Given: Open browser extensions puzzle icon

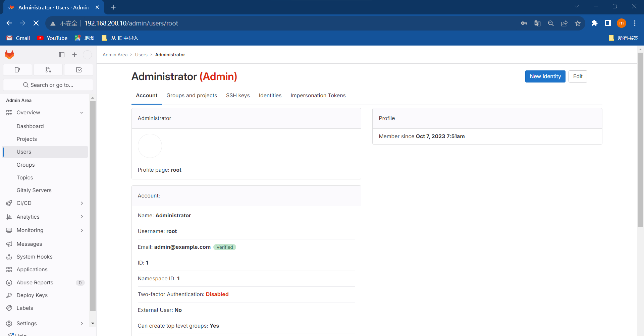Looking at the screenshot, I should [x=594, y=23].
